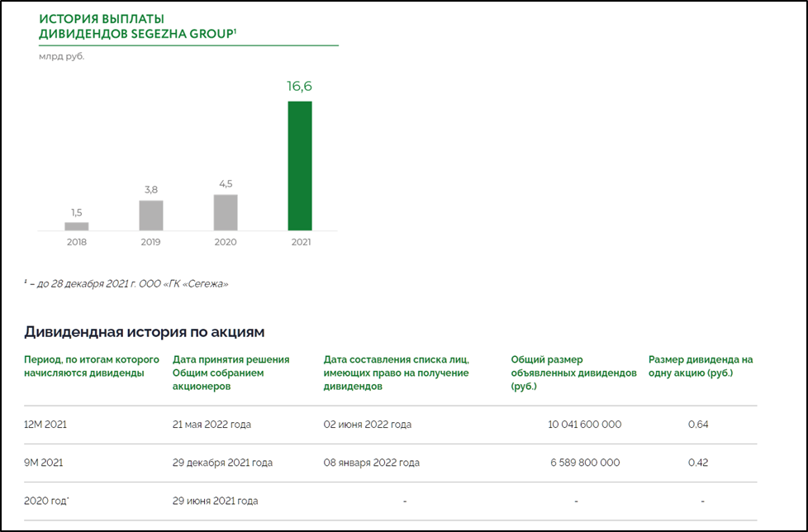Click the footnote about ООО «ГК «Сегежа»
This screenshot has width=808, height=532.
coord(126,284)
